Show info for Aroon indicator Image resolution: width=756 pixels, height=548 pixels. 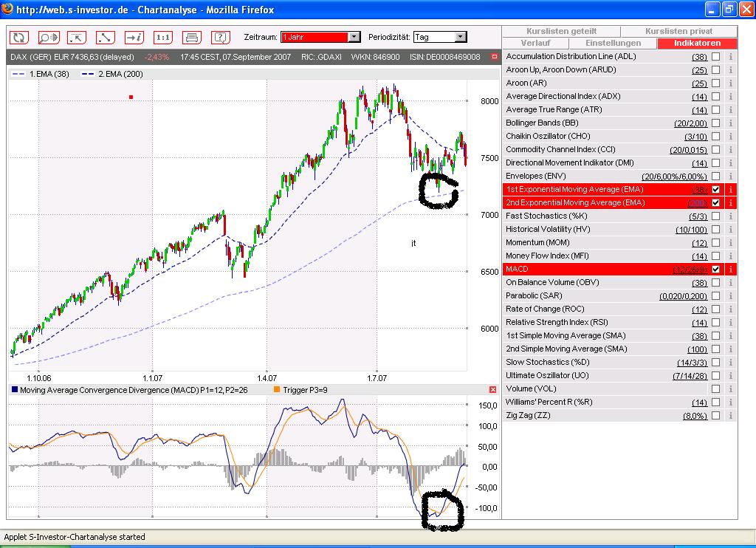[730, 83]
